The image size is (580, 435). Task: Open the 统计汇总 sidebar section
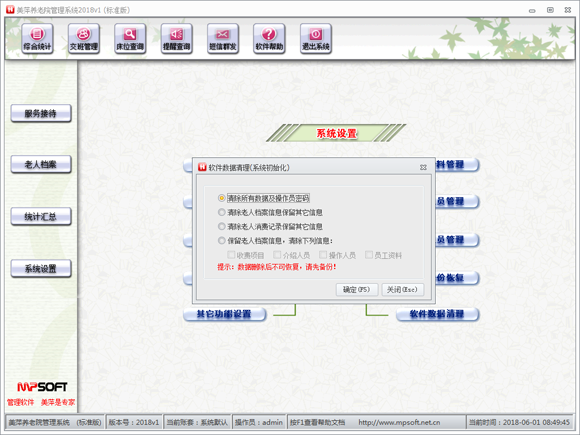click(41, 216)
